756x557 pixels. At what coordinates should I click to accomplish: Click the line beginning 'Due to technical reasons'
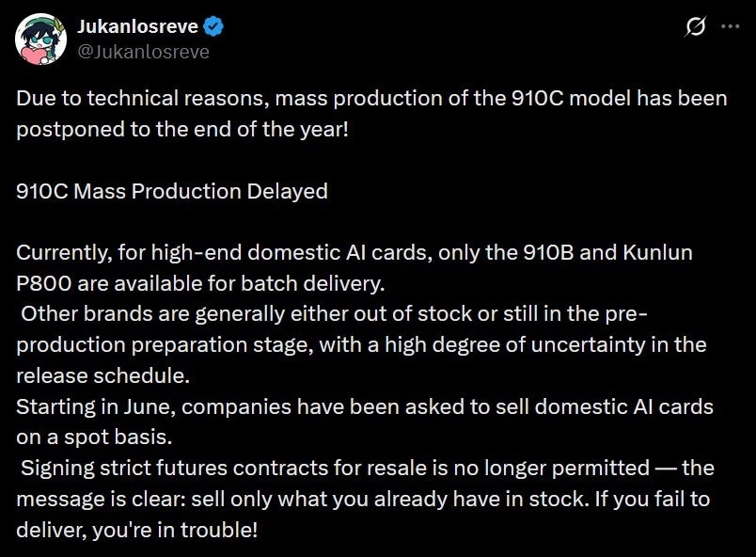click(371, 99)
